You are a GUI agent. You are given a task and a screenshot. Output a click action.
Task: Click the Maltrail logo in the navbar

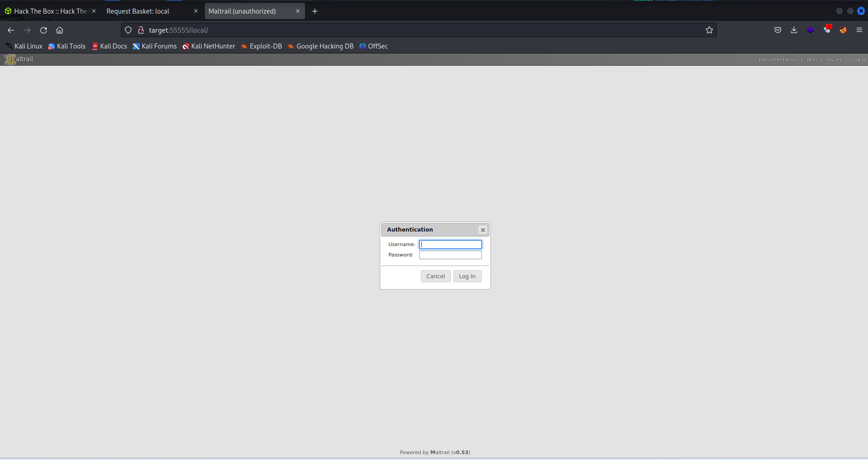[x=10, y=59]
